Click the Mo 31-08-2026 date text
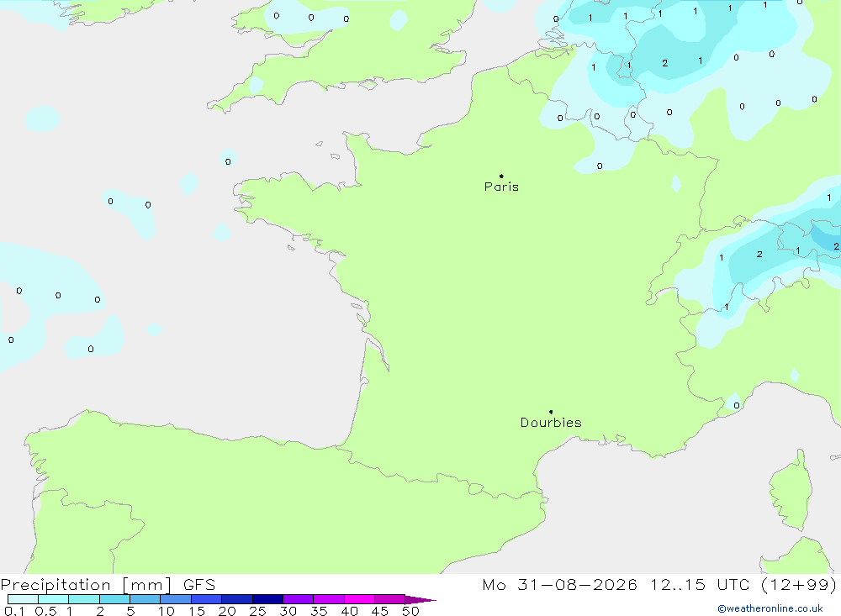Screen dimensions: 841x616 point(559,585)
